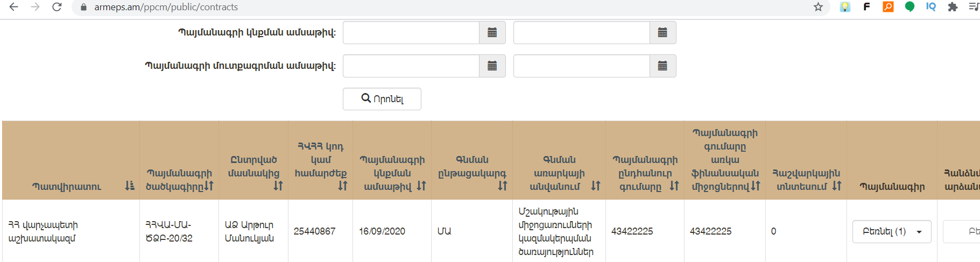Sort by ՀՎՀՀ կոդ կամ համարժեք column
Viewport: 980px width, 262px height.
342,186
